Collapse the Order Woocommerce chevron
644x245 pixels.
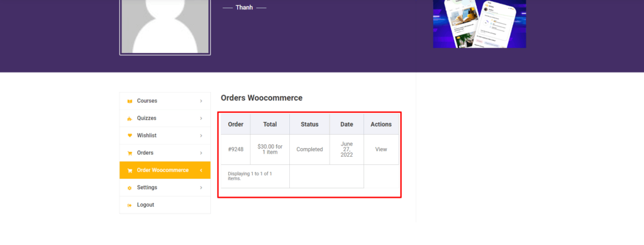(201, 170)
